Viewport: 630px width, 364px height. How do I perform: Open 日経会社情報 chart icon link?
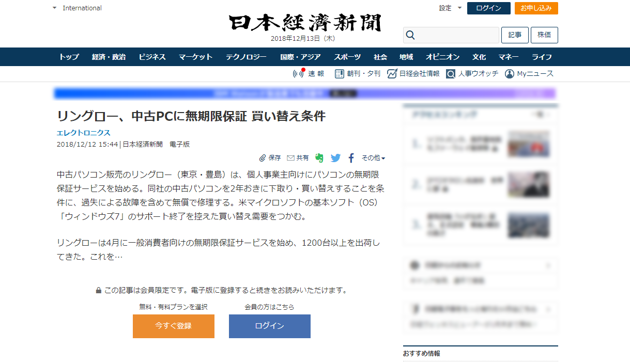pyautogui.click(x=392, y=74)
